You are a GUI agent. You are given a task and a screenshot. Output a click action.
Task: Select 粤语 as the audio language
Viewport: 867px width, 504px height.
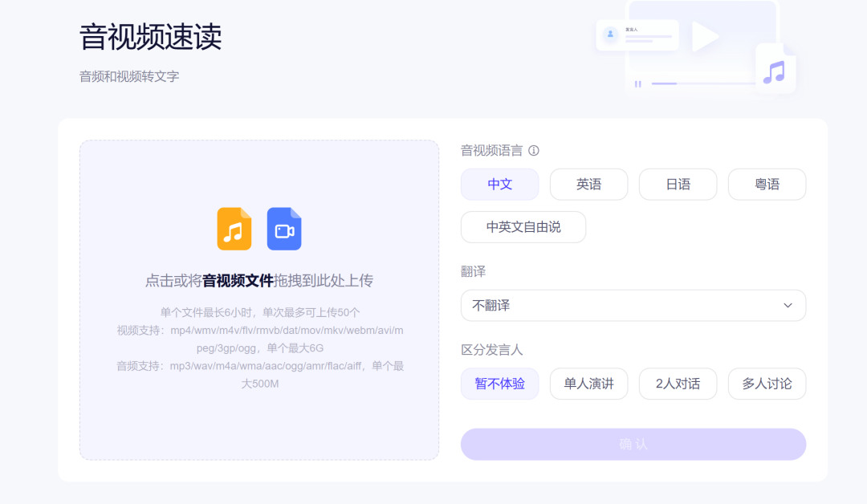coord(767,184)
